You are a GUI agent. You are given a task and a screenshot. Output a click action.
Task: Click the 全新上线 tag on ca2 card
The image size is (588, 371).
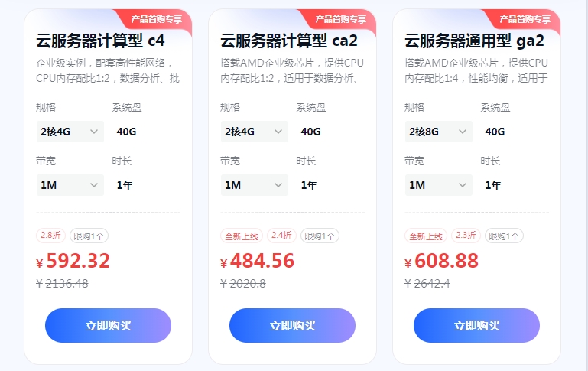coord(241,236)
